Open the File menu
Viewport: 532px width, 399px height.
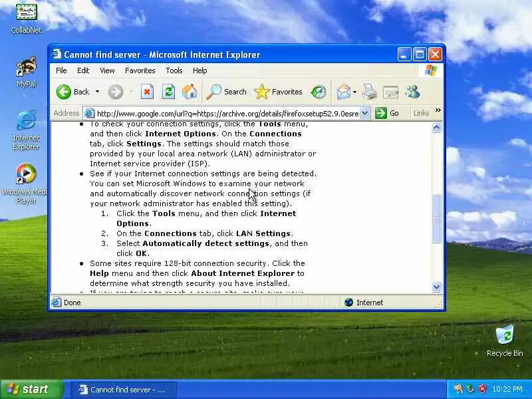pos(61,70)
